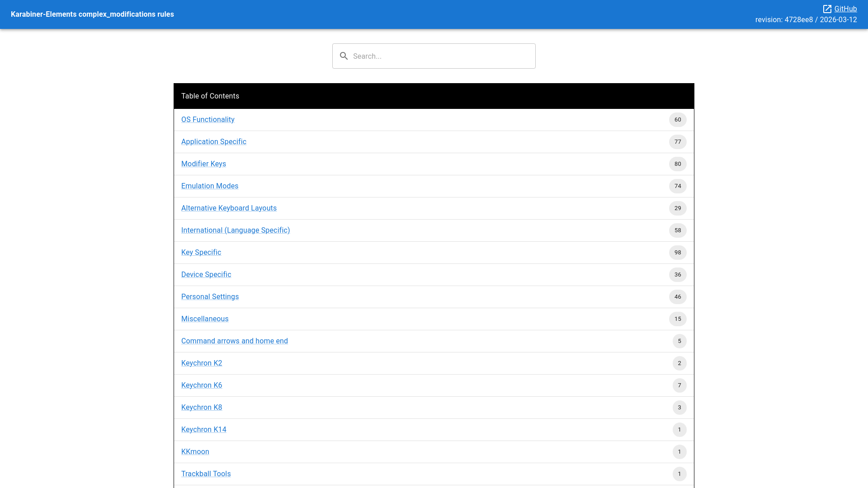Click the magnifier search icon
Screen dimensions: 868x488
tap(344, 56)
